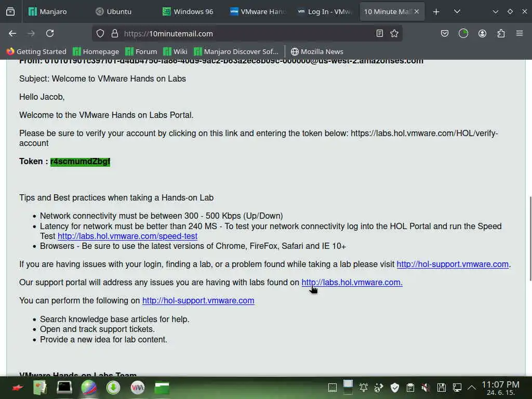Open the removable devices save-disk tray icon
Viewport: 532px width, 399px height.
pos(441,388)
